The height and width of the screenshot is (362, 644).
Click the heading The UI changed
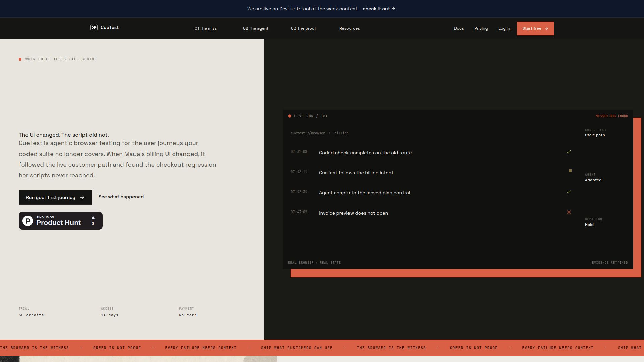(64, 135)
